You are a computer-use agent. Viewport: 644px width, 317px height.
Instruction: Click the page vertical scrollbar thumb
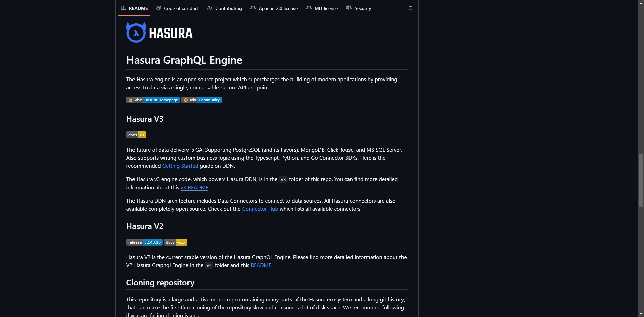point(641,180)
